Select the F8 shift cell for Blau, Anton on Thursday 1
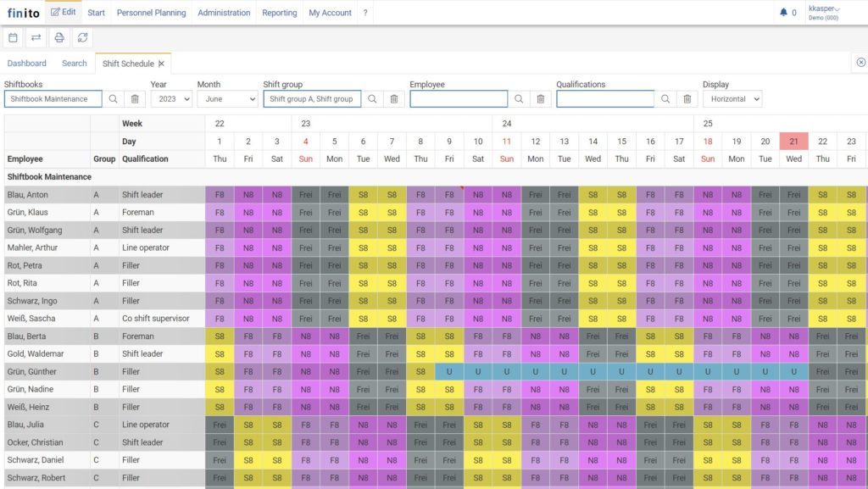 220,194
